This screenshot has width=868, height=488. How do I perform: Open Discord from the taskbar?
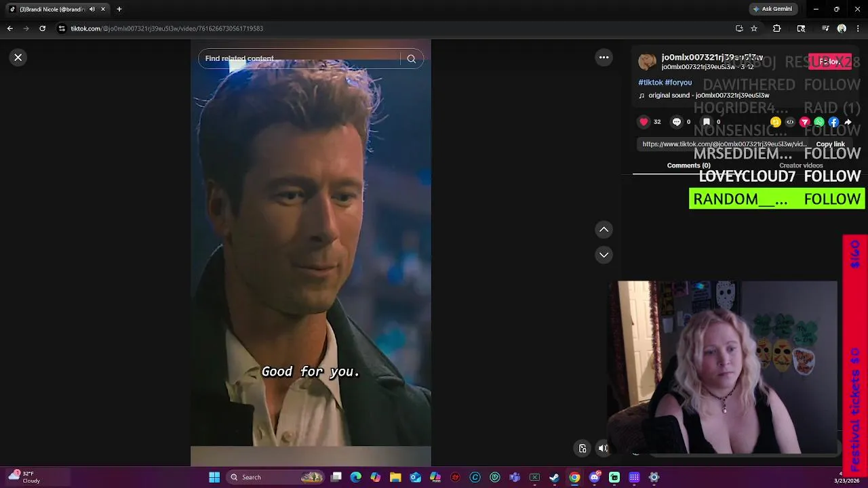tap(595, 477)
